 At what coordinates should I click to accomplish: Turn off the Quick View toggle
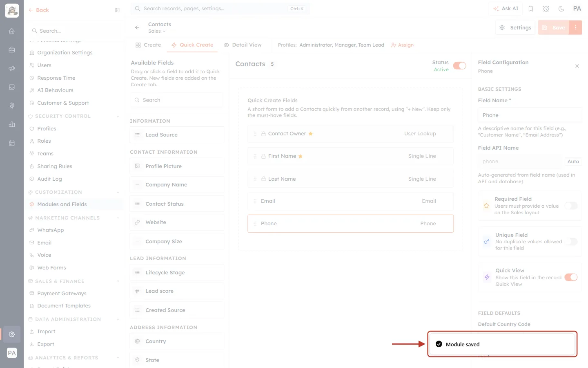(571, 277)
